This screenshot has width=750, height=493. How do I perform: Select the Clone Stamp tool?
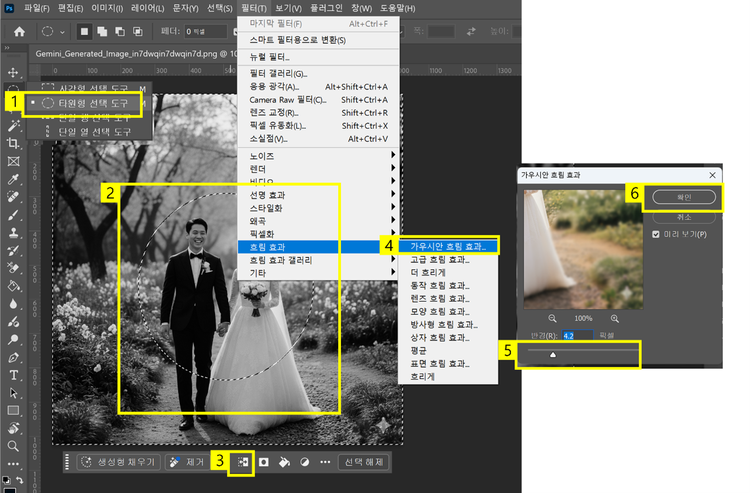[13, 233]
